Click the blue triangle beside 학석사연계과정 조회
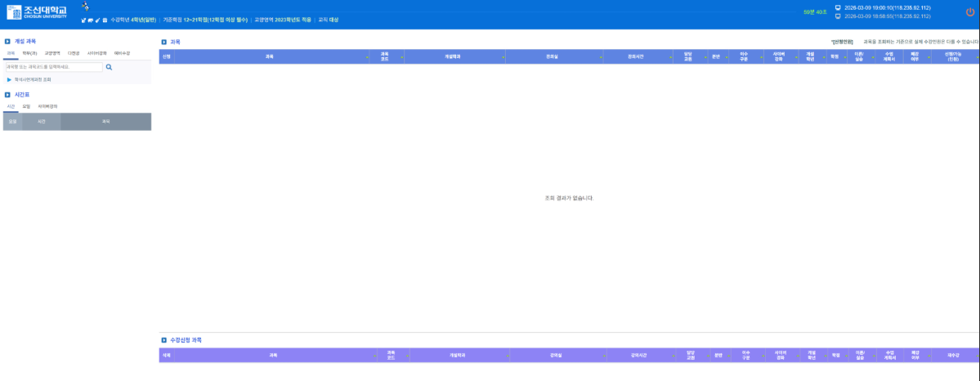Image resolution: width=980 pixels, height=381 pixels. (9, 79)
